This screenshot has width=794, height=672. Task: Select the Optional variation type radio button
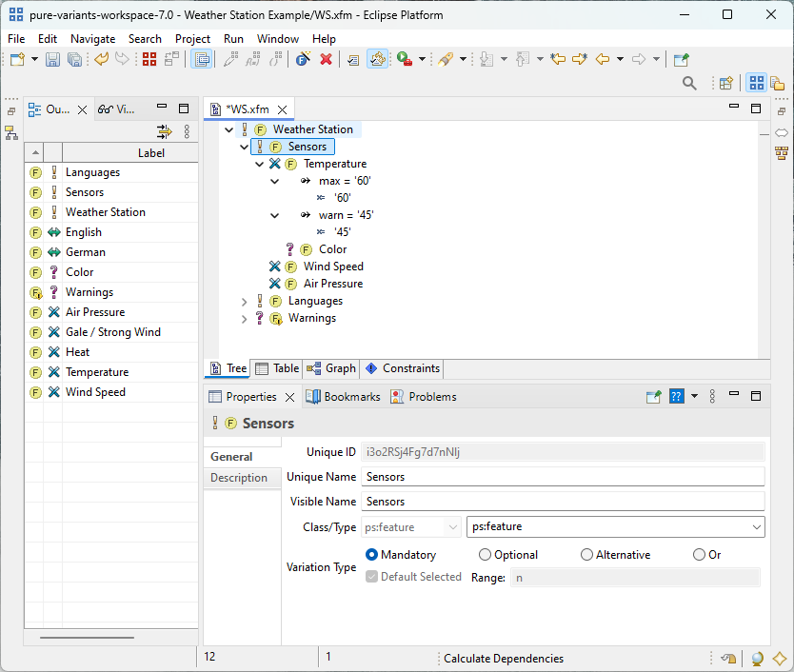[x=485, y=554]
